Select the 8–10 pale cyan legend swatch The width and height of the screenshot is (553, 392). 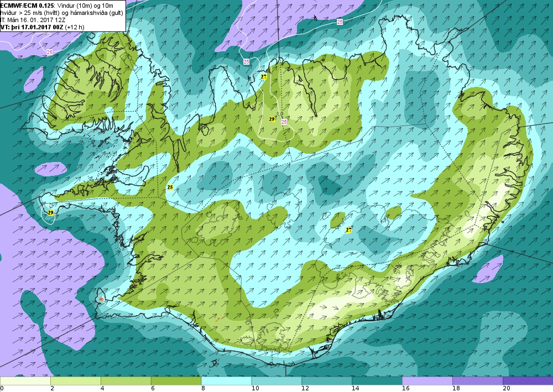(x=226, y=381)
